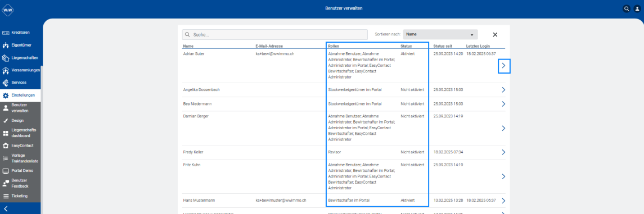The image size is (644, 214).
Task: Click the Versammlungen sidebar icon
Action: pyautogui.click(x=6, y=70)
